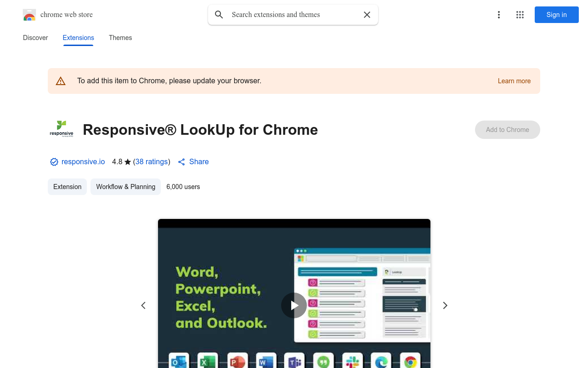This screenshot has width=588, height=368.
Task: Click the Chrome Web Store logo
Action: click(x=29, y=15)
